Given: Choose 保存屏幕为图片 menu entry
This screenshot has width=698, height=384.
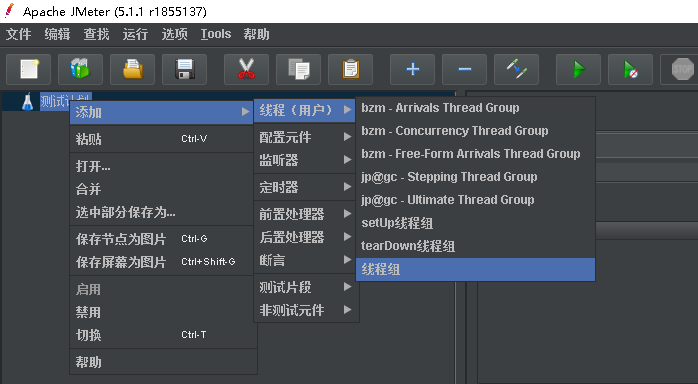Looking at the screenshot, I should coord(162,263).
